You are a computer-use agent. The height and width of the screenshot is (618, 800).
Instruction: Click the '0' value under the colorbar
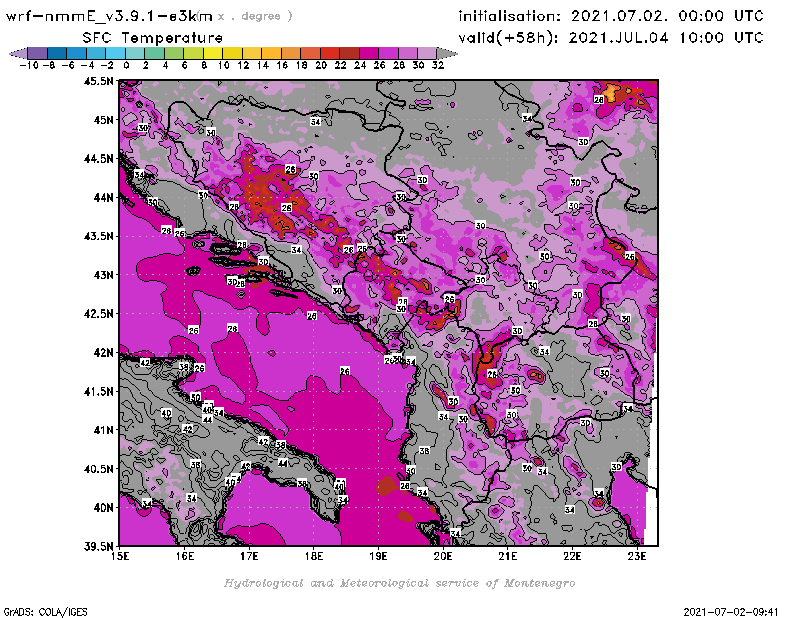coord(127,65)
